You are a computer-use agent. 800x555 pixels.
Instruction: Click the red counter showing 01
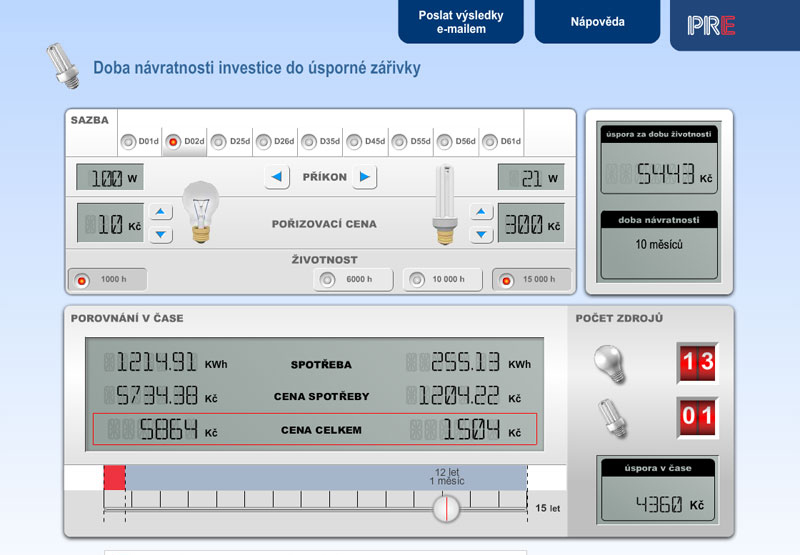697,417
